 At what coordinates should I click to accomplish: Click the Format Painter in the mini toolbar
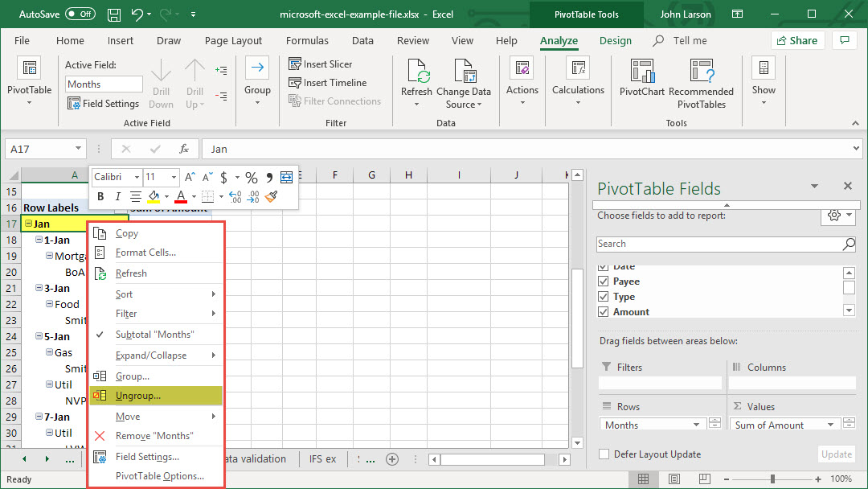(x=271, y=196)
